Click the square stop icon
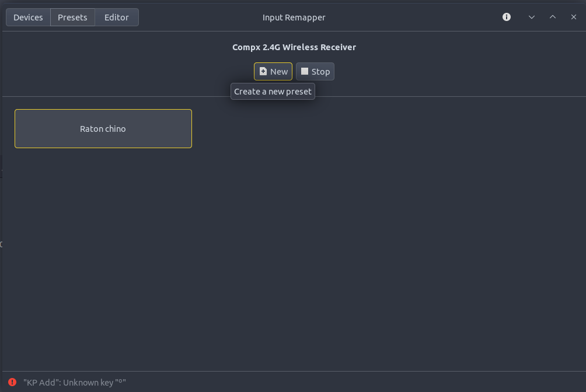 pyautogui.click(x=304, y=71)
